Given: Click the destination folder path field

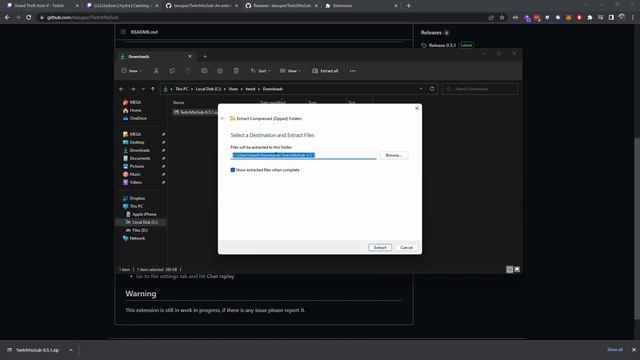Looking at the screenshot, I should pos(303,155).
